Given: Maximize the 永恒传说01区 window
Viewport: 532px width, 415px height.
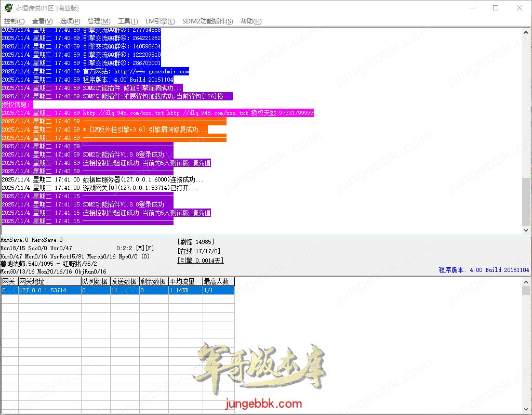Looking at the screenshot, I should click(495, 8).
